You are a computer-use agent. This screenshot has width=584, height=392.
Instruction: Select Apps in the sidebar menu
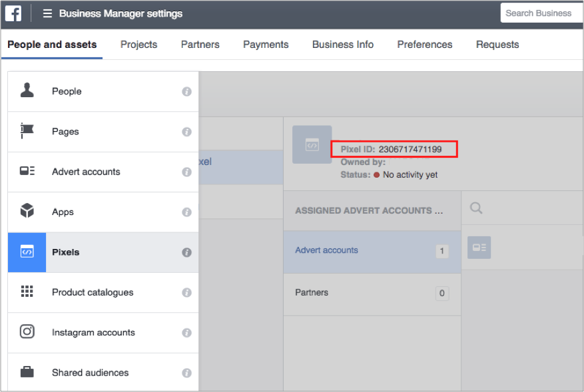103,212
